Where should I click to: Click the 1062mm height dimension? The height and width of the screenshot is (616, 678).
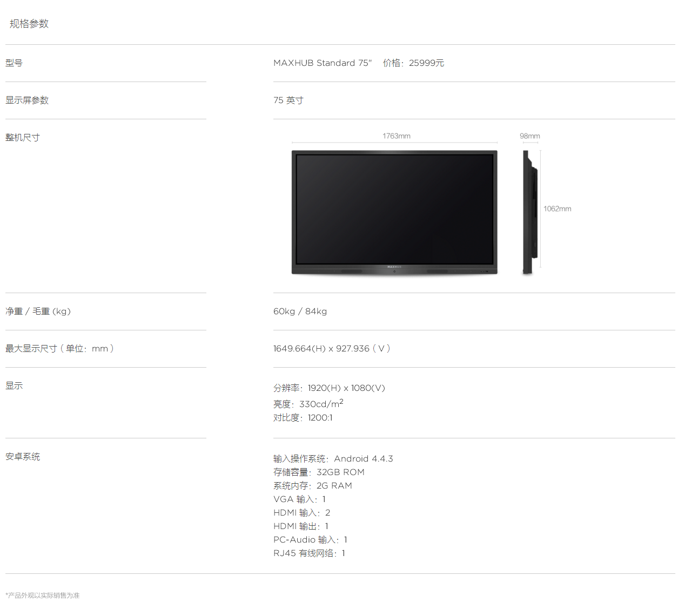tap(558, 209)
